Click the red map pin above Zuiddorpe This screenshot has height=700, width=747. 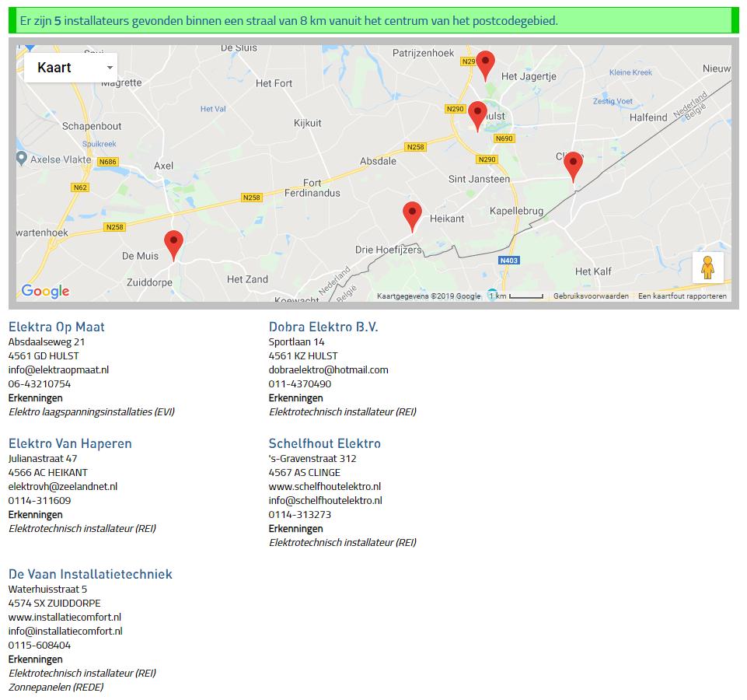(x=173, y=245)
